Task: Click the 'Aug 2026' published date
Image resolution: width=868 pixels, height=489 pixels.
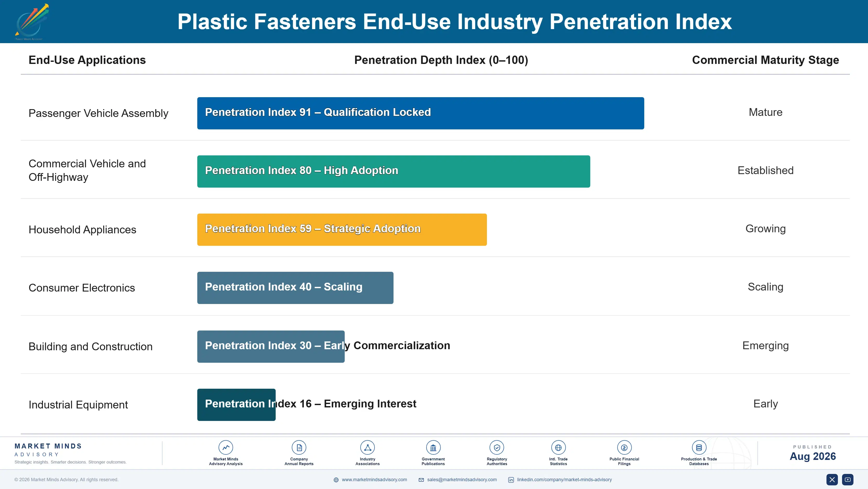Action: [813, 457]
